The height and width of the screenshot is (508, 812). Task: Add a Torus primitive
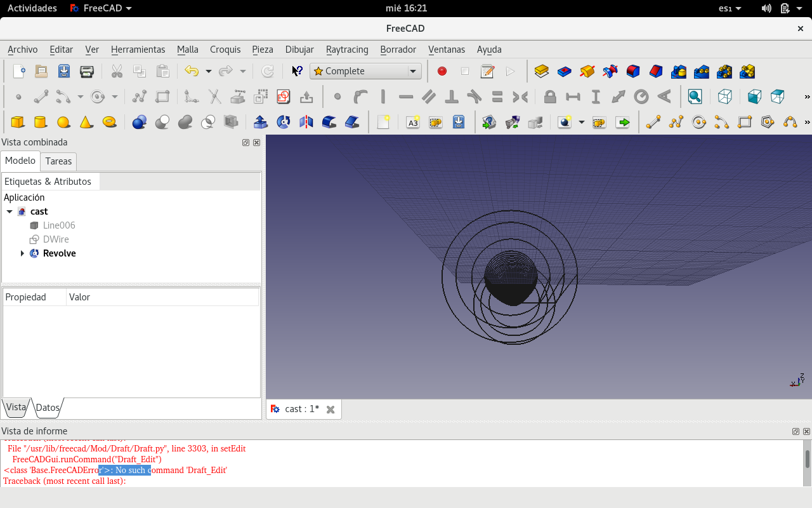pyautogui.click(x=109, y=122)
